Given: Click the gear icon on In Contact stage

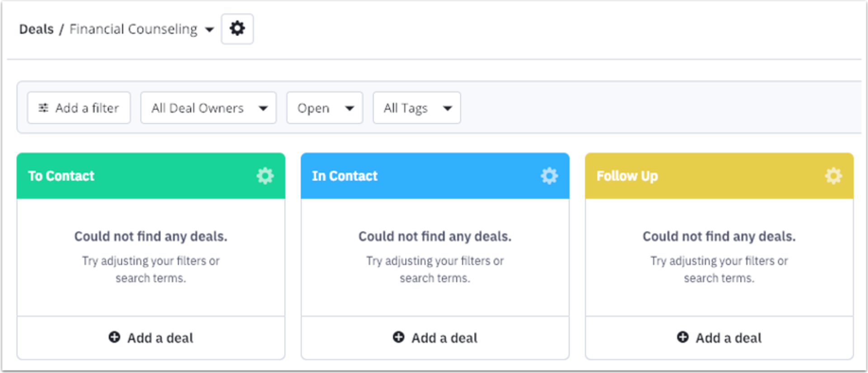Looking at the screenshot, I should point(549,176).
